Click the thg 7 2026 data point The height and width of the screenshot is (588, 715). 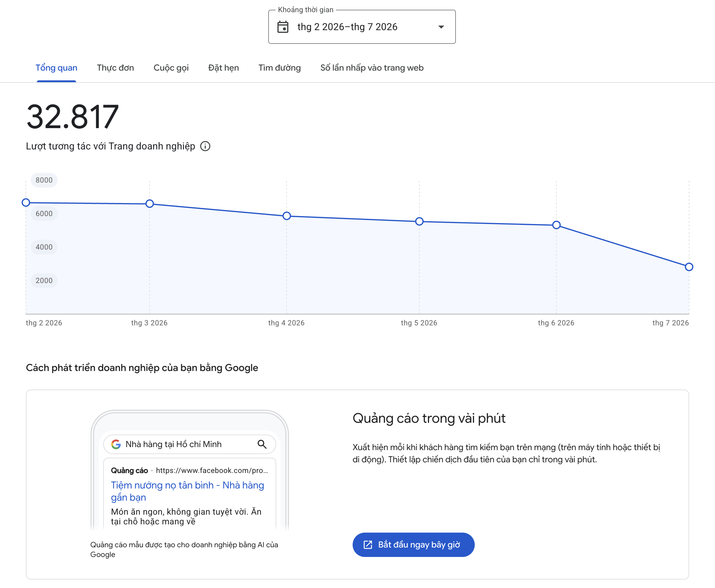pos(689,267)
